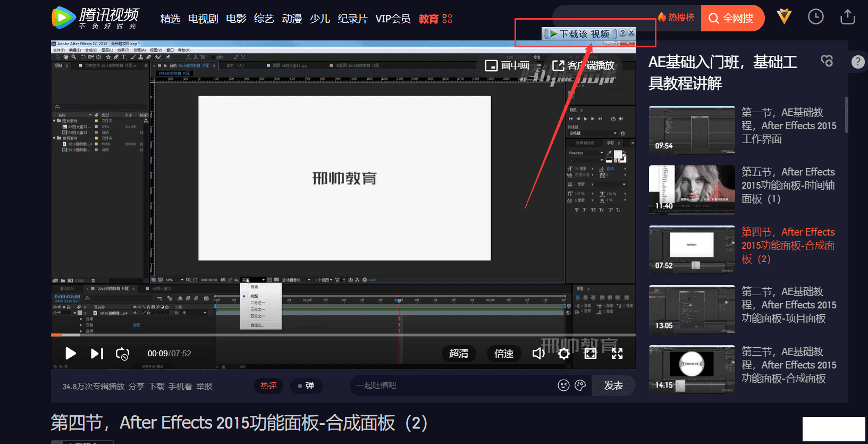This screenshot has height=444, width=868.
Task: Open the watch history clock icon
Action: coord(816,17)
